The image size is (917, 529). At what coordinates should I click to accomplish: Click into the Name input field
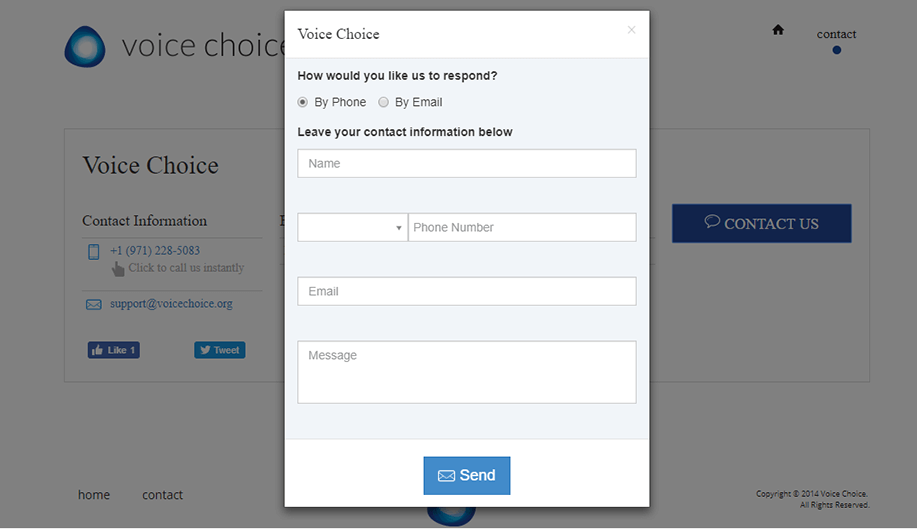467,164
